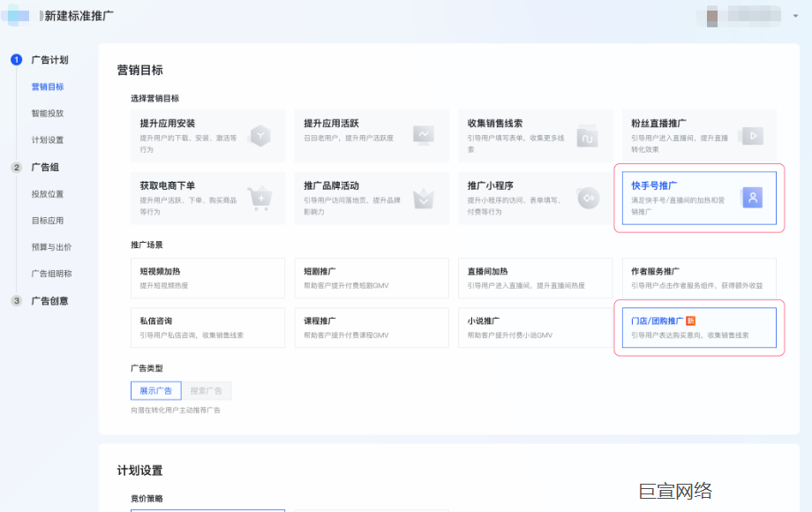Choose the 小说推广 promotion scene
Viewport: 812px width, 512px height.
[x=535, y=328]
